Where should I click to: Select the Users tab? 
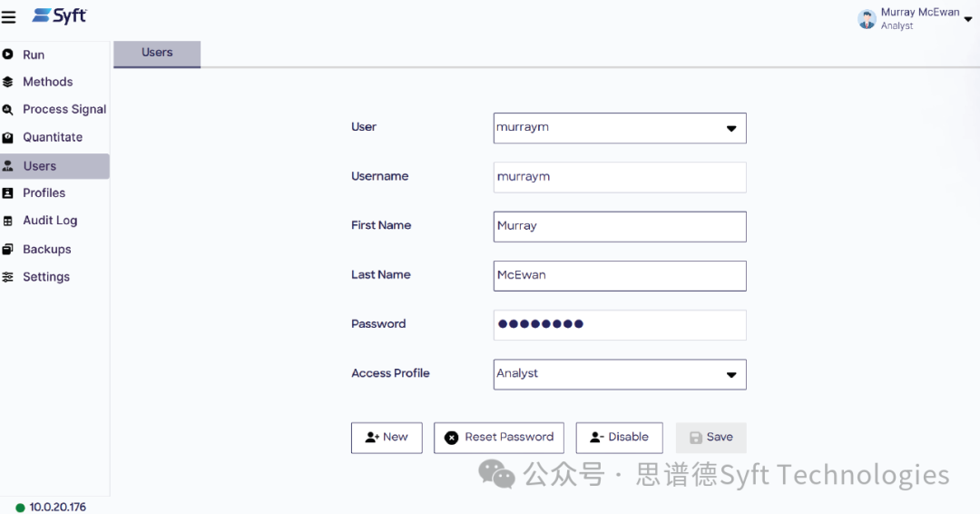(x=157, y=54)
